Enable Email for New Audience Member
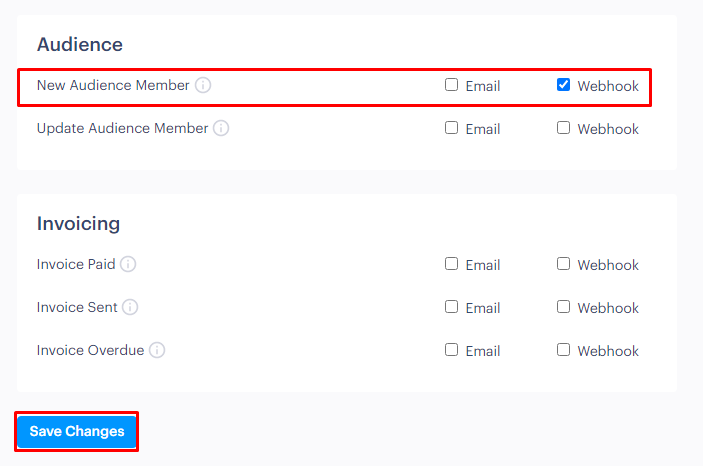This screenshot has width=703, height=466. pyautogui.click(x=451, y=85)
